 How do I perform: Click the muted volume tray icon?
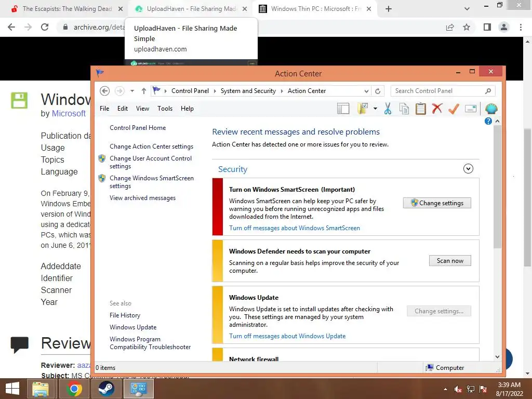(458, 389)
